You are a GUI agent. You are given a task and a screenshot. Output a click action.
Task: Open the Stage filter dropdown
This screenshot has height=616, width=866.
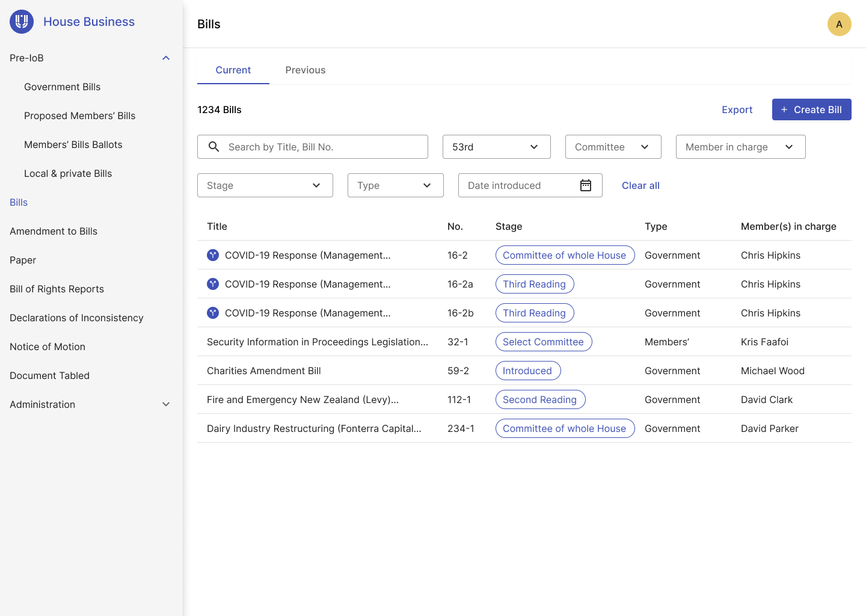point(265,185)
